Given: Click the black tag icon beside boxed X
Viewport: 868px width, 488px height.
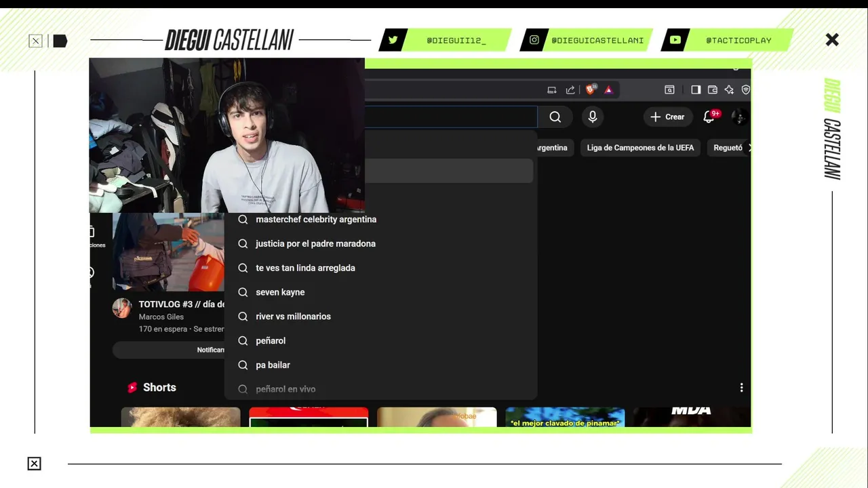Looking at the screenshot, I should (60, 41).
